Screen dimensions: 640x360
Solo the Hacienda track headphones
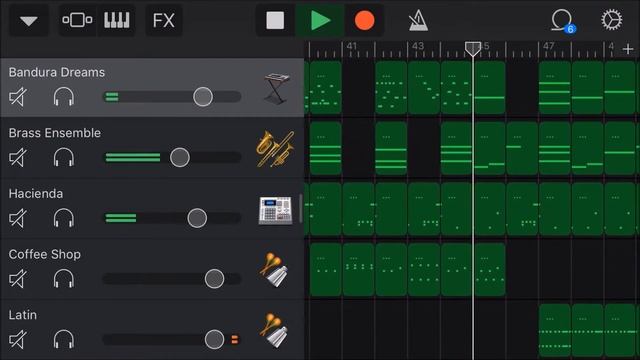pyautogui.click(x=64, y=218)
